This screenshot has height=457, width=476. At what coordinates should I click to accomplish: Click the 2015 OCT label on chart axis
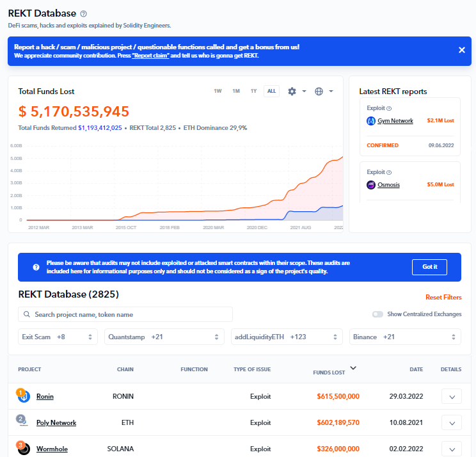(125, 227)
